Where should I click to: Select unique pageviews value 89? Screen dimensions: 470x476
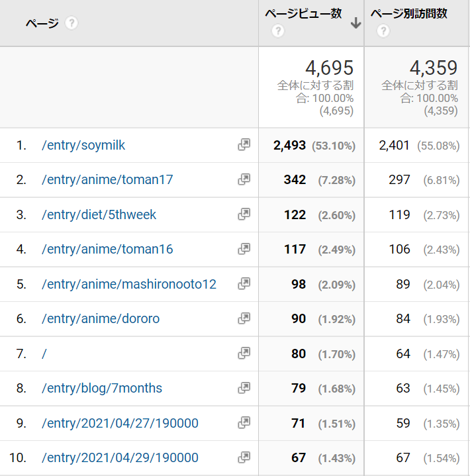point(403,285)
